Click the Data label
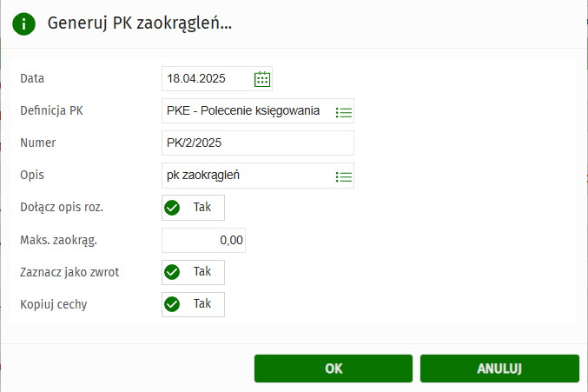This screenshot has height=392, width=588. click(x=32, y=78)
